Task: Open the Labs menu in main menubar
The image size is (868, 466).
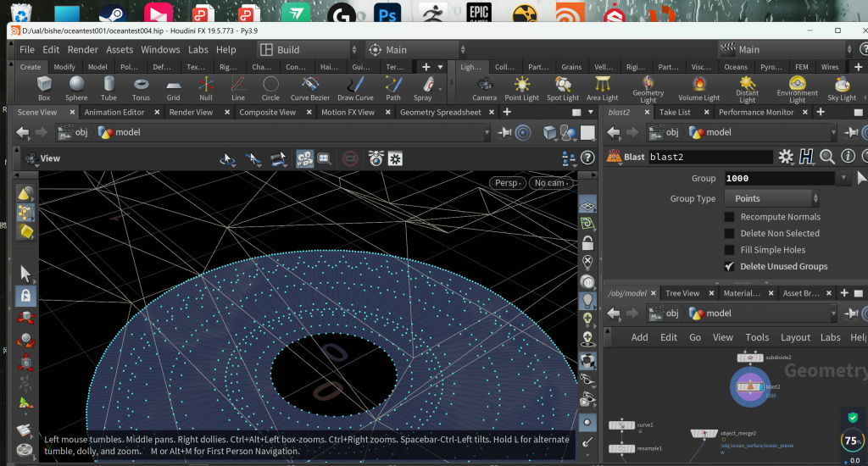Action: (x=198, y=49)
